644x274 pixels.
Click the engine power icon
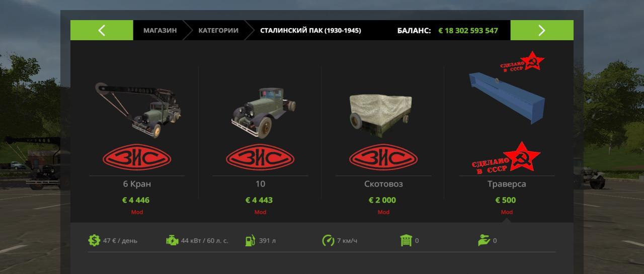click(x=172, y=240)
